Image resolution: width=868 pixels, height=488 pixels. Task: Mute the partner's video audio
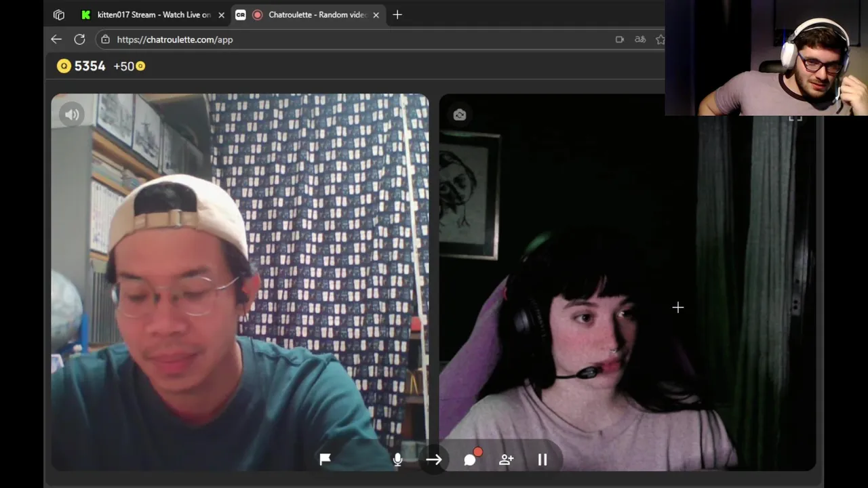[72, 115]
